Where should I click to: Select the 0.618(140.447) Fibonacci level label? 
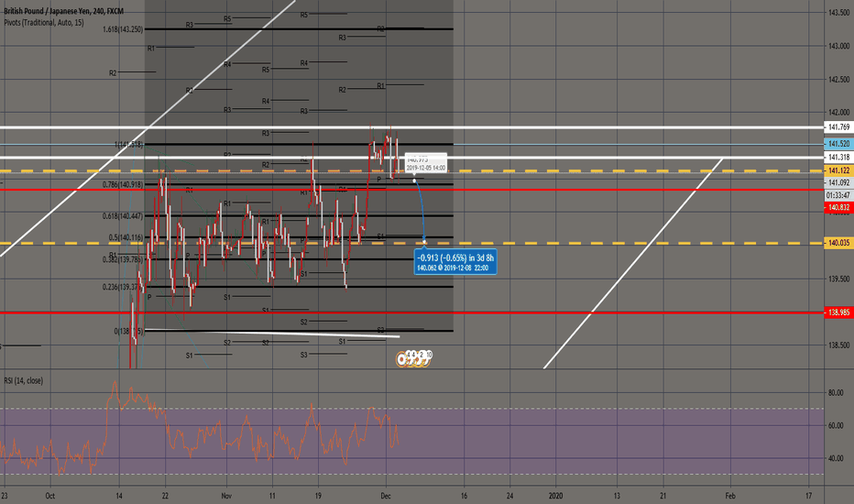point(123,216)
